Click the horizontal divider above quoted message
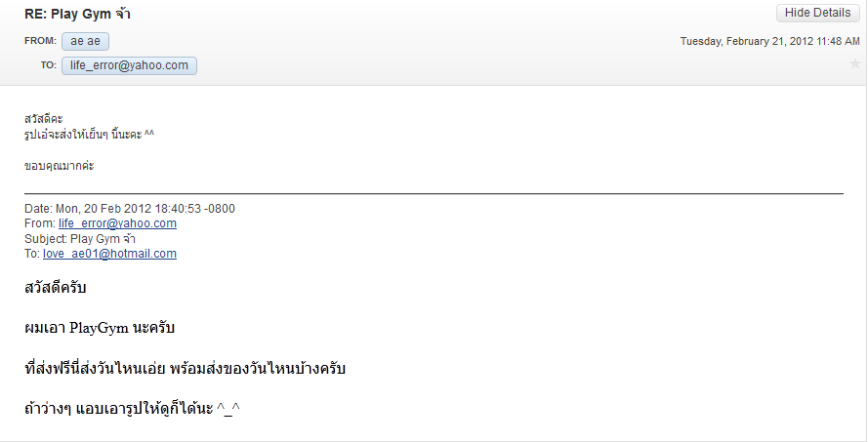This screenshot has width=868, height=442. coord(434,193)
